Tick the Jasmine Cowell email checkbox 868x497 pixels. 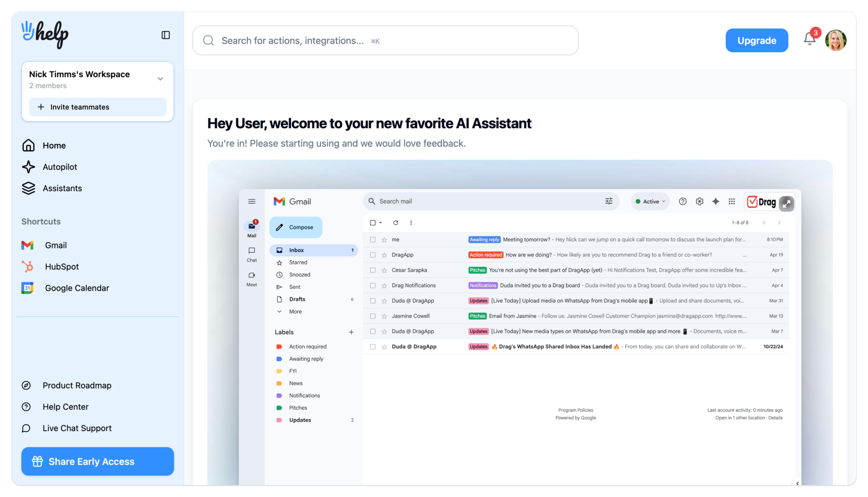[373, 316]
